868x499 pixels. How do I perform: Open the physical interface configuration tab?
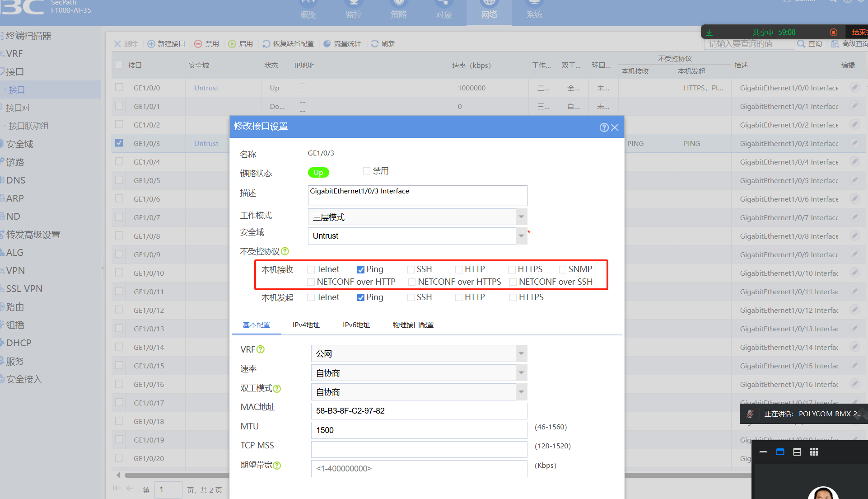point(413,325)
